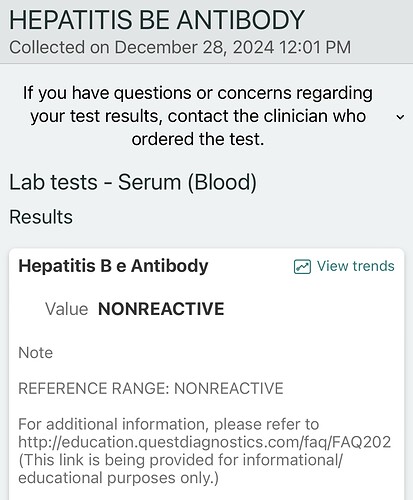Click the 'For additional information' line
The image size is (413, 500).
[169, 425]
